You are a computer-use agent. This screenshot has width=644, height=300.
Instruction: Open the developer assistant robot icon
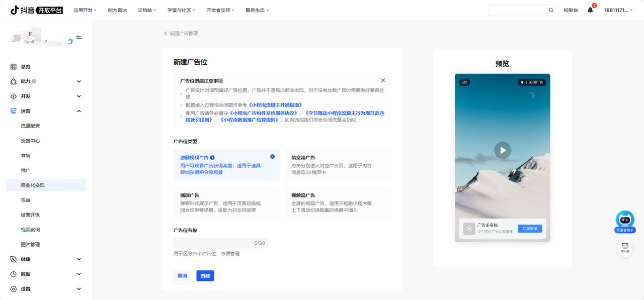(625, 220)
